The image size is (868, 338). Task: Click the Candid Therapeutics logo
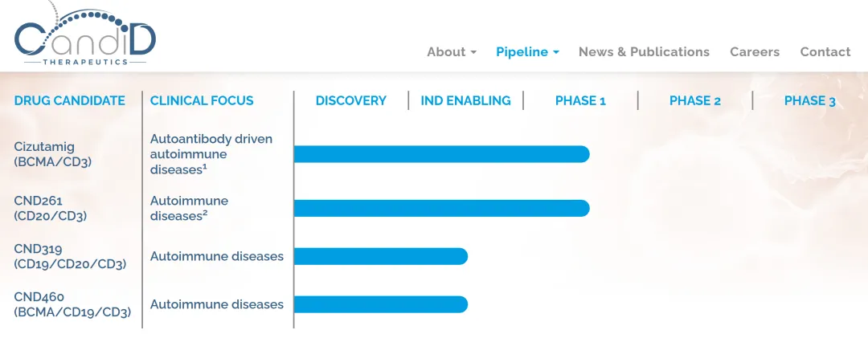pyautogui.click(x=85, y=33)
